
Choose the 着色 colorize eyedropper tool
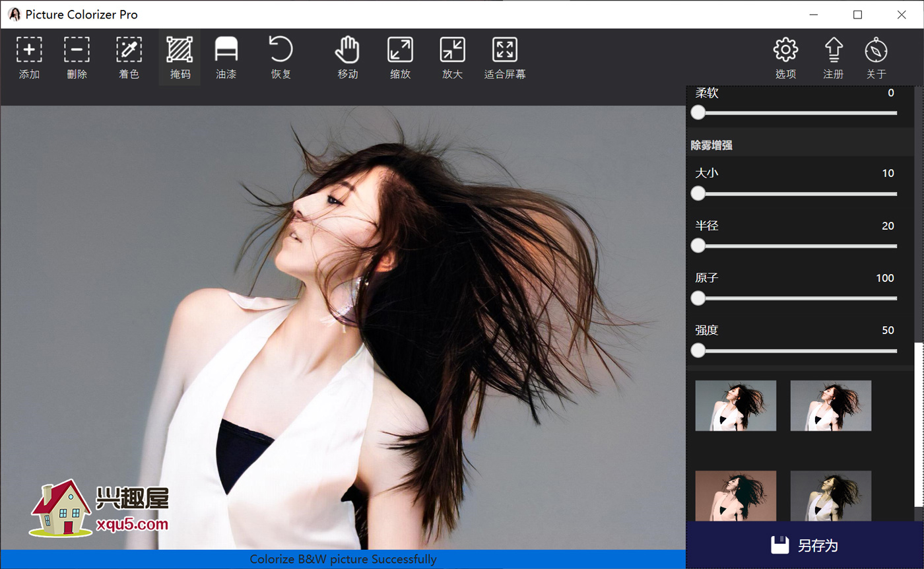tap(129, 57)
